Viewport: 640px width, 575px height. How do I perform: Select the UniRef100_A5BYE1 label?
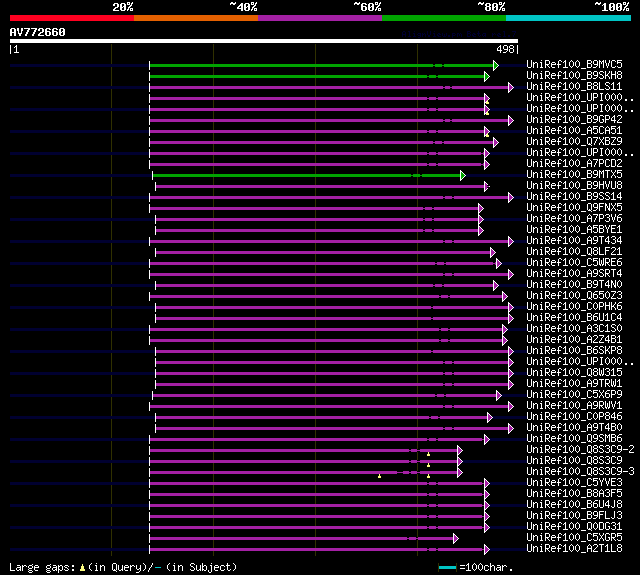tap(574, 230)
